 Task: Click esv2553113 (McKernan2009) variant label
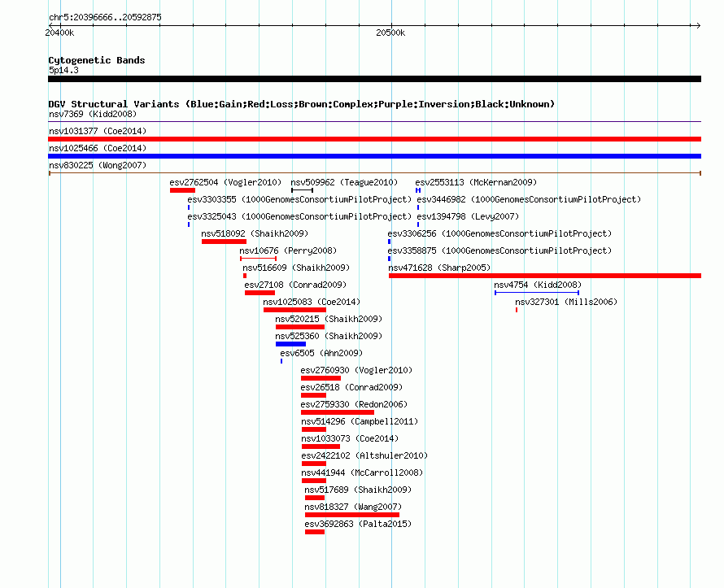point(476,182)
